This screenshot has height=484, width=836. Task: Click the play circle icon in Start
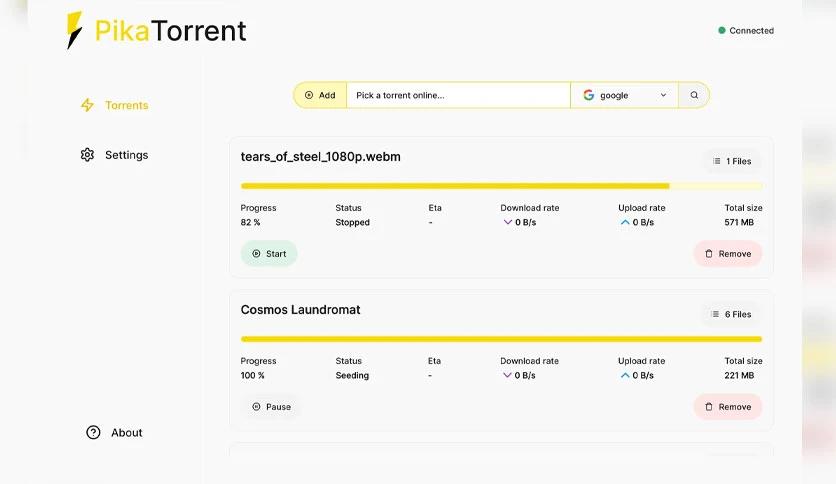click(x=256, y=254)
